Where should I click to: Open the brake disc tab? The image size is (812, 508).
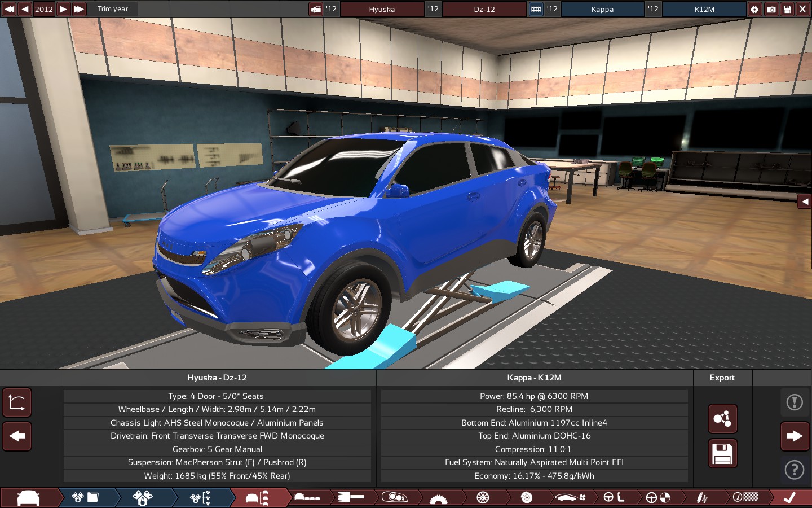[x=527, y=498]
